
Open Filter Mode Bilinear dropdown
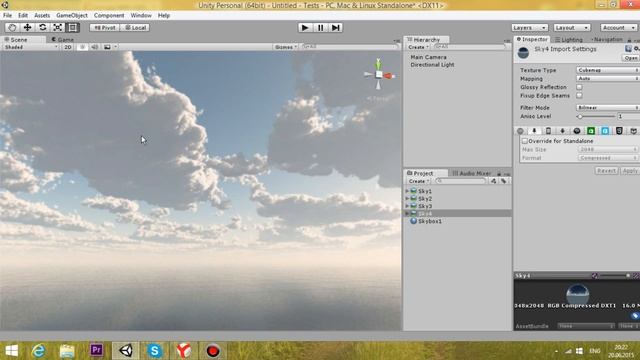pyautogui.click(x=608, y=108)
